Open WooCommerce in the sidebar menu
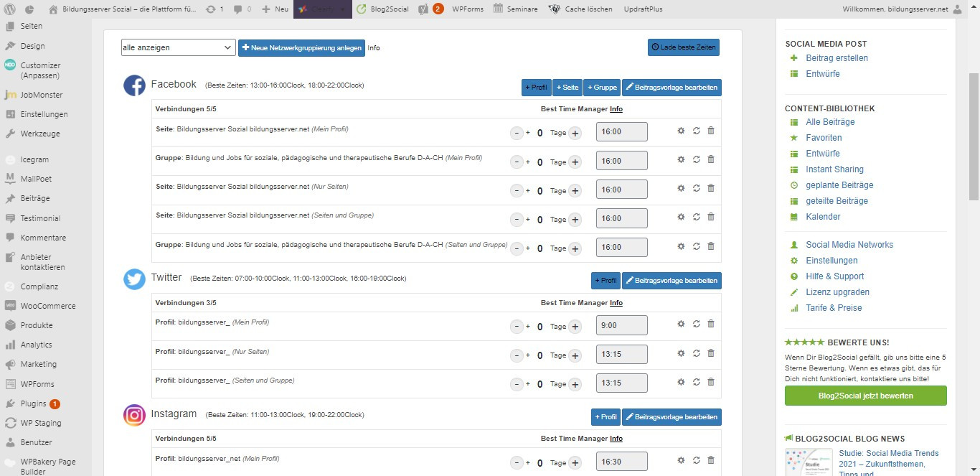 (47, 306)
